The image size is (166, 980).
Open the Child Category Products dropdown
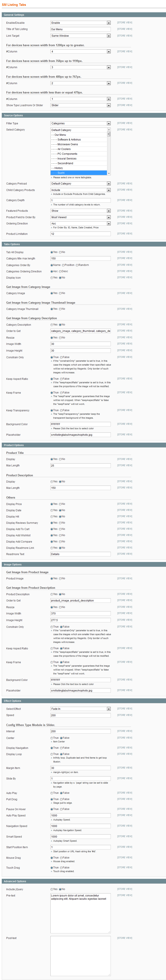(x=81, y=190)
